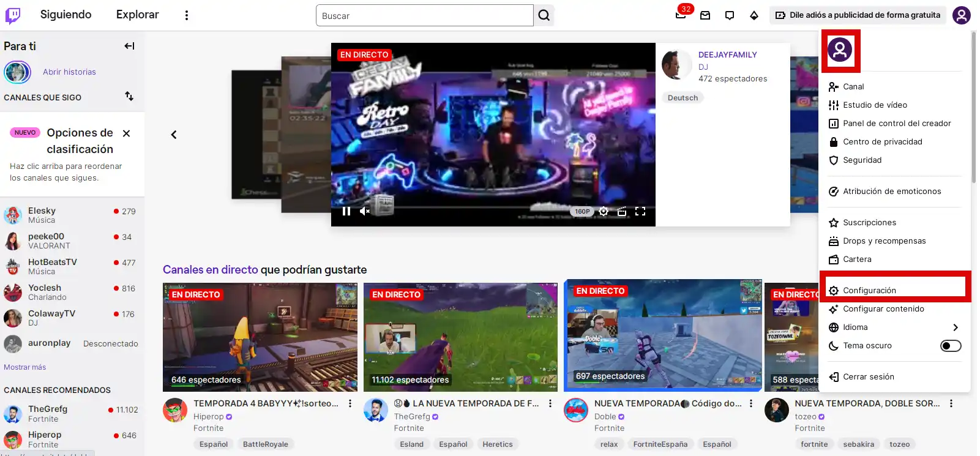
Task: Collapse the Para ti sidebar
Action: (x=129, y=46)
